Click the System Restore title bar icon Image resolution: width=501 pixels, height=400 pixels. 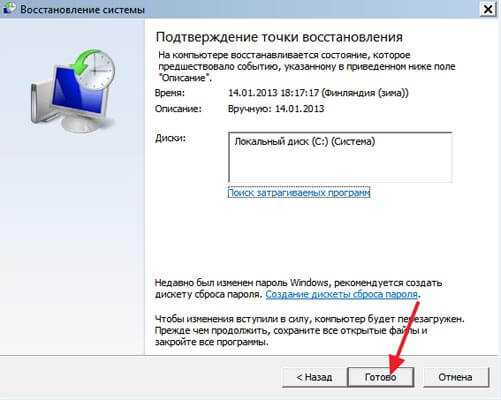click(9, 8)
